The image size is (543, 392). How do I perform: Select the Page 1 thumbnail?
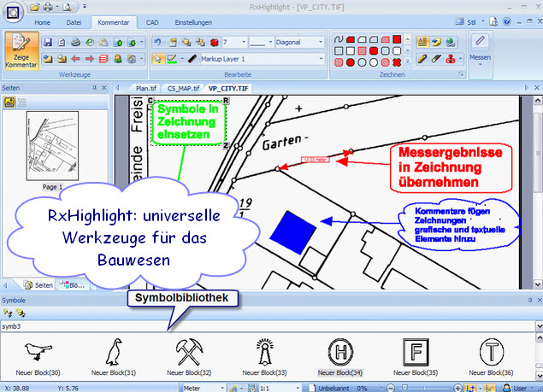53,145
